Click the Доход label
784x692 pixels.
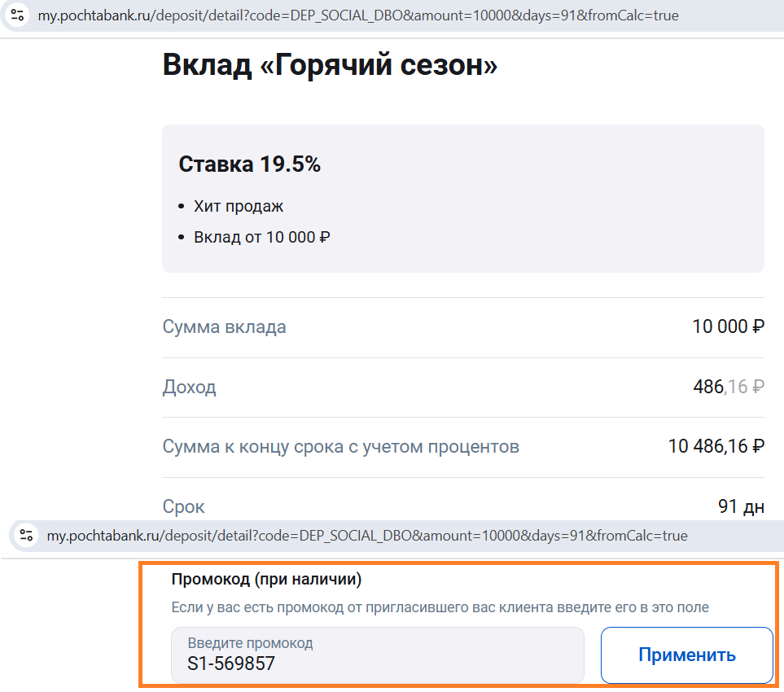click(189, 387)
